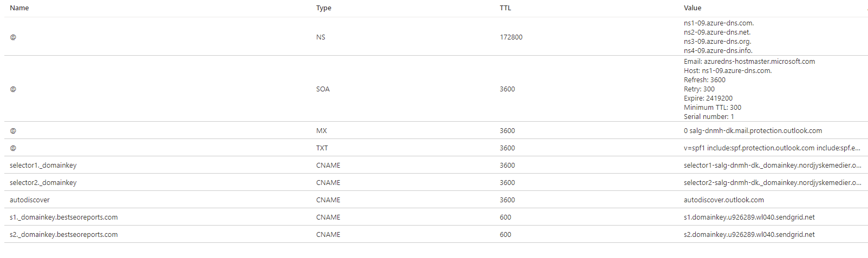Screen dimensions: 868x258
Task: Click s1.domainkey.u926289.wl040.sendgrid.net value
Action: point(749,217)
